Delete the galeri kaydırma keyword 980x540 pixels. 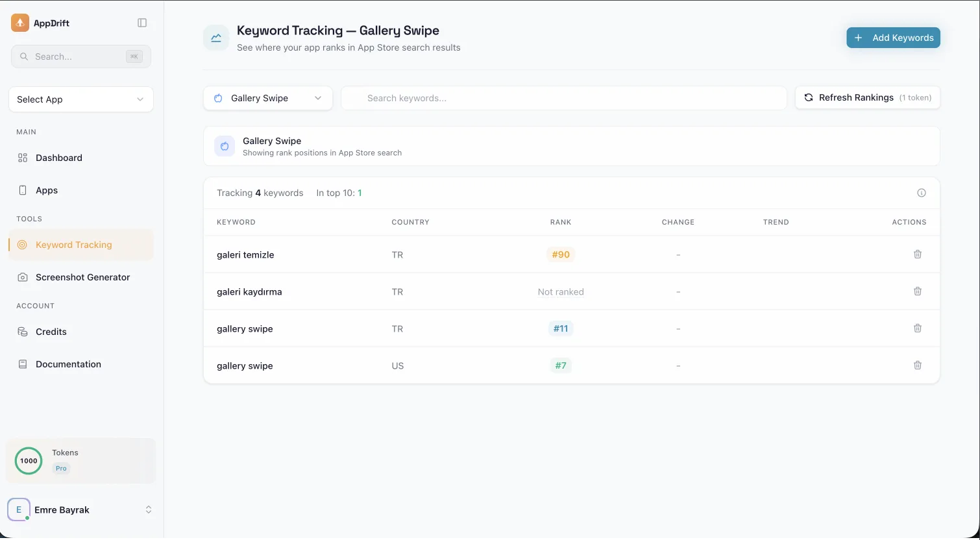(918, 291)
